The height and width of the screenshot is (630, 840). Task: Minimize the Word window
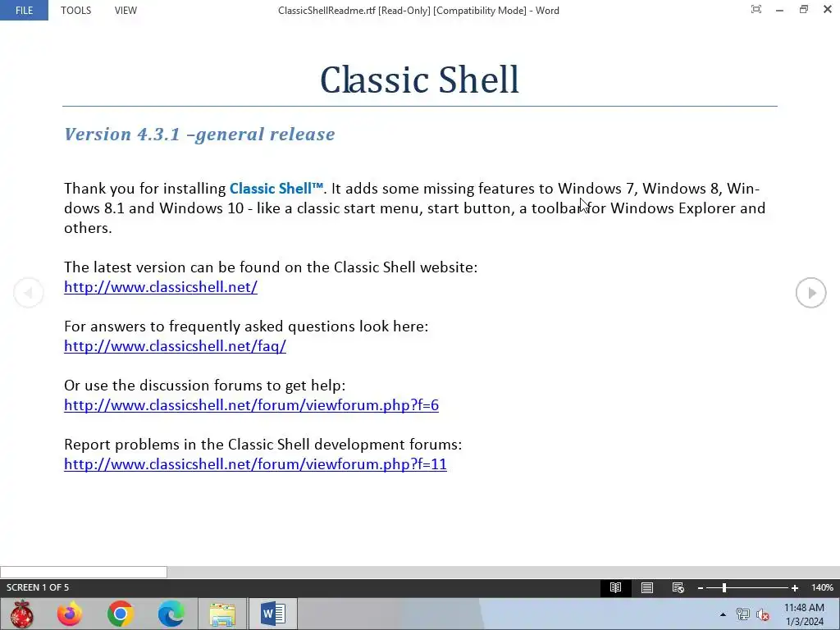tap(779, 10)
